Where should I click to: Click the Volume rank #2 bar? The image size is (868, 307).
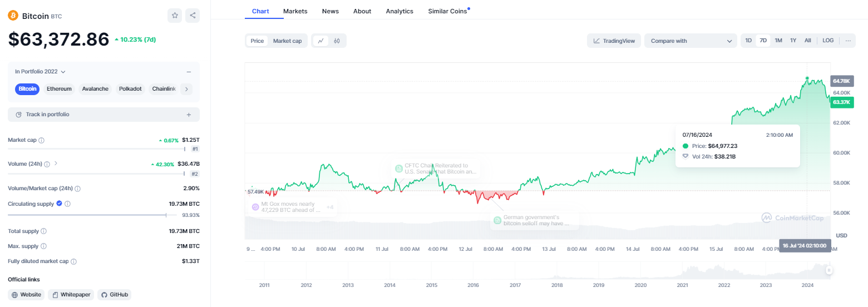[97, 174]
